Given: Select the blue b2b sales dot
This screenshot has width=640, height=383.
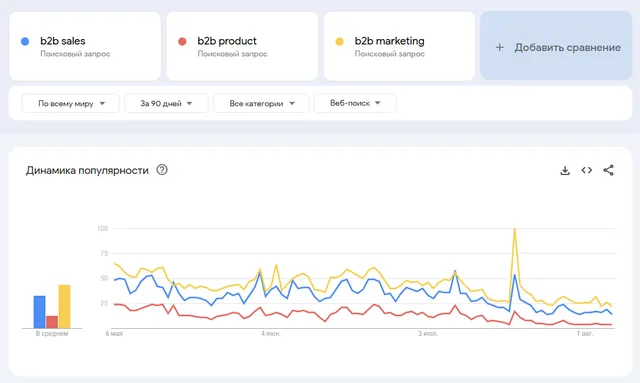Looking at the screenshot, I should coord(25,41).
